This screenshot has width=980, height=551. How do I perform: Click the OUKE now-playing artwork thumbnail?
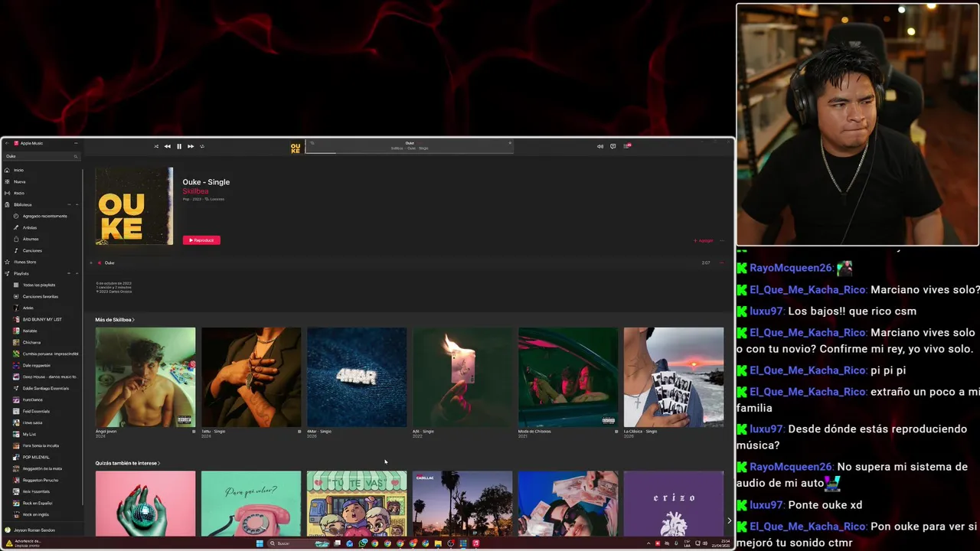click(296, 148)
